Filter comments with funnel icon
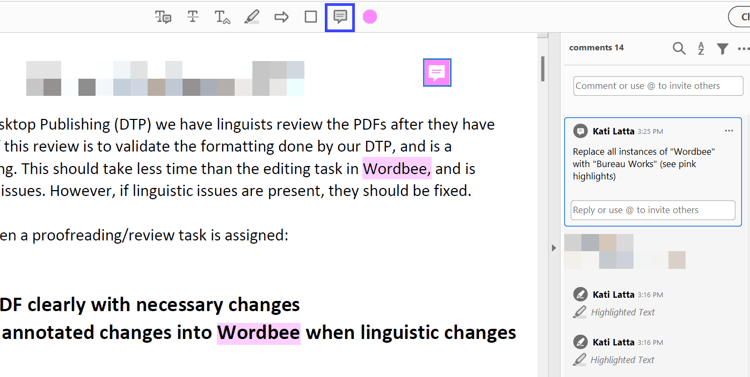The width and height of the screenshot is (750, 377). [722, 48]
